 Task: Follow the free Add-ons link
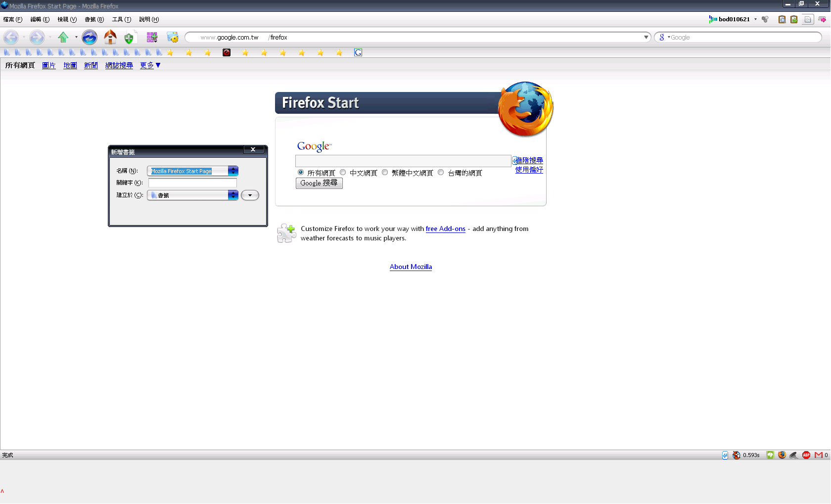(x=445, y=229)
